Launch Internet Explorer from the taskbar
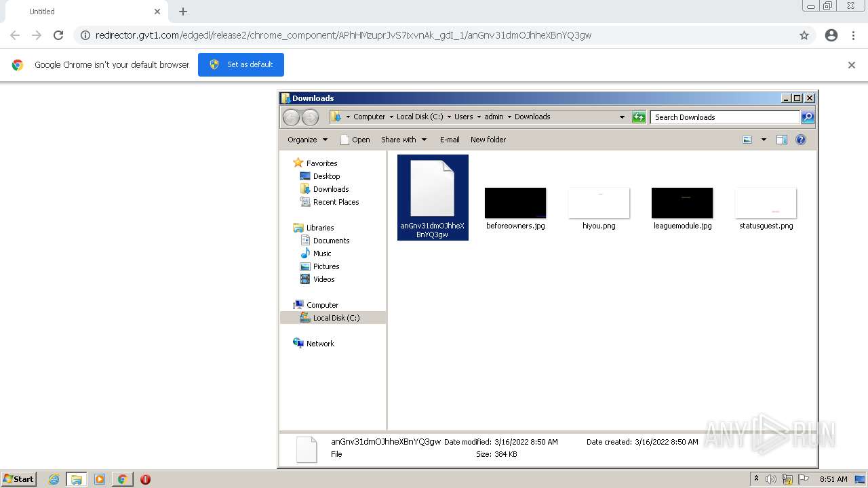Image resolution: width=868 pixels, height=488 pixels. tap(54, 479)
